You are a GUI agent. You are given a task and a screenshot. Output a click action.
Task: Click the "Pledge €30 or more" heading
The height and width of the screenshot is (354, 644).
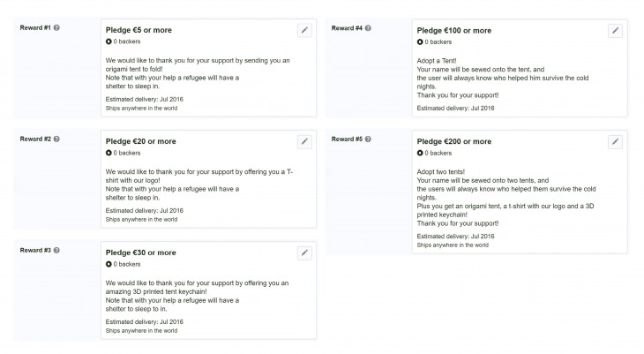[140, 252]
